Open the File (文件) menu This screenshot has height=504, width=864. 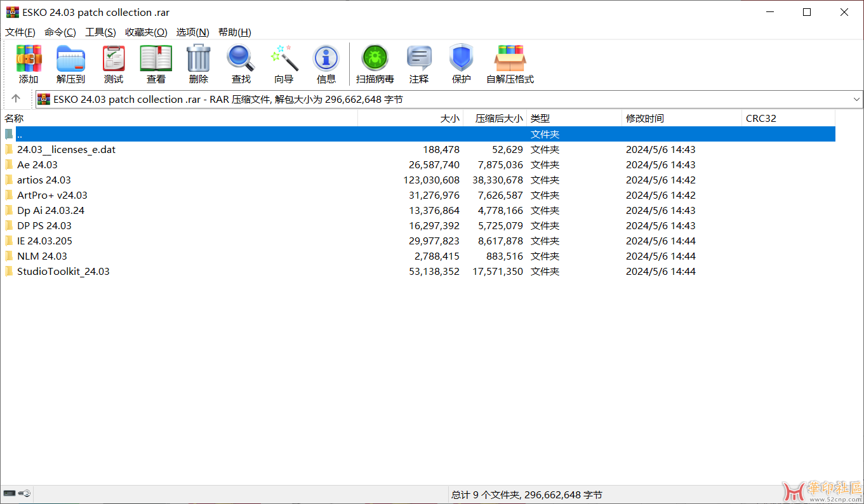20,32
